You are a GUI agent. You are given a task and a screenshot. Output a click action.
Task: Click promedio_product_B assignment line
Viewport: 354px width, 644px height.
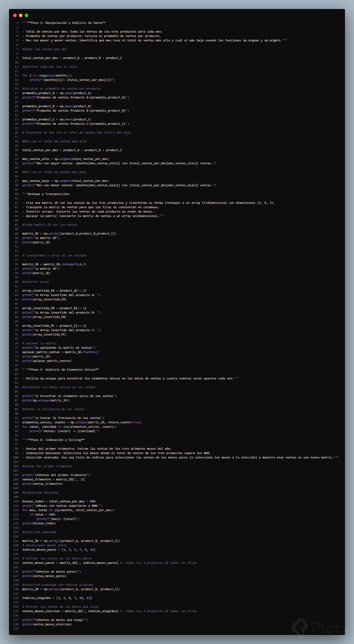click(x=57, y=106)
